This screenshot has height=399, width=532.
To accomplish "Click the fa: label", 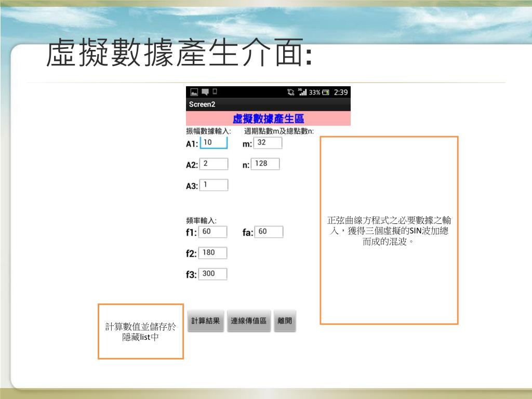I will (248, 233).
